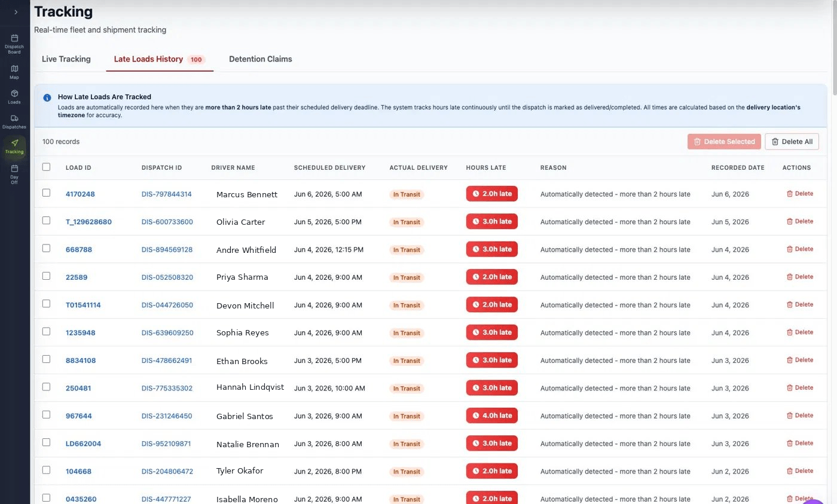Delete Sophia Reyes's late load record
837x504 pixels.
coord(800,332)
